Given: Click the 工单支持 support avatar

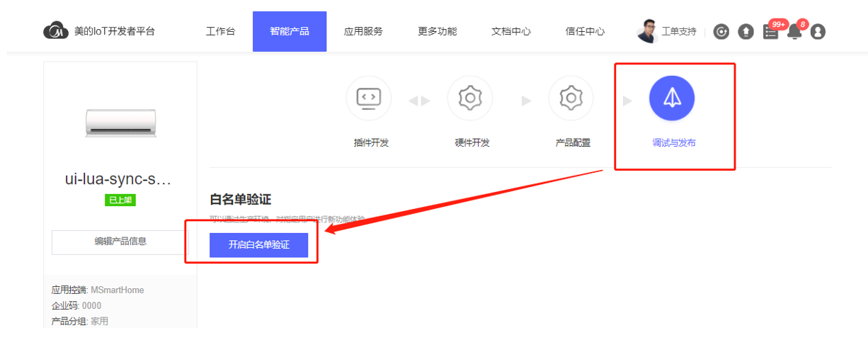Looking at the screenshot, I should tap(648, 31).
